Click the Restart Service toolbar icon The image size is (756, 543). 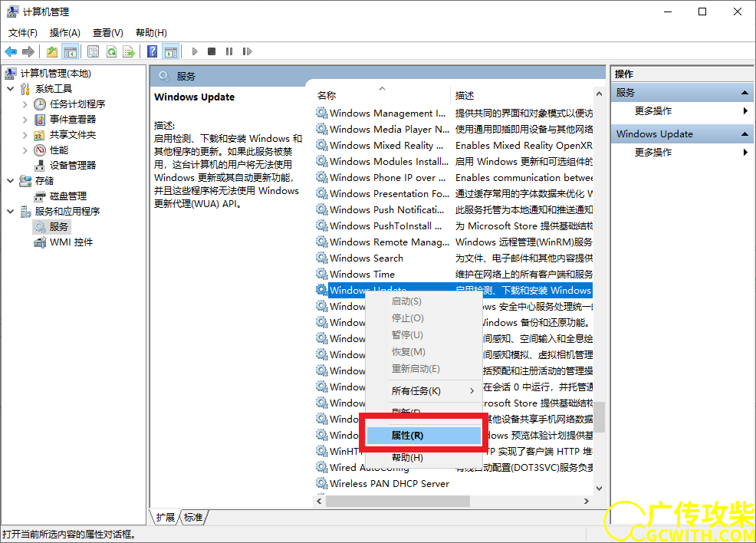click(x=248, y=51)
